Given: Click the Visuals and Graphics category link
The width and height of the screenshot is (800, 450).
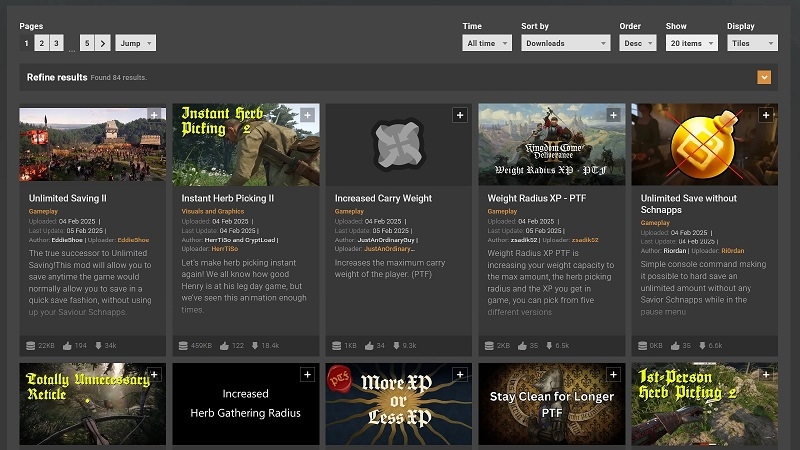Looking at the screenshot, I should tap(215, 211).
